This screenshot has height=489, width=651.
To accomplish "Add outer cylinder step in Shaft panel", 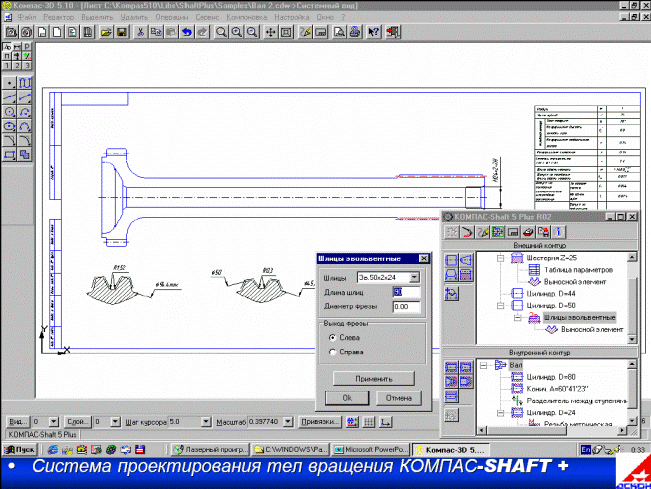I will point(451,260).
